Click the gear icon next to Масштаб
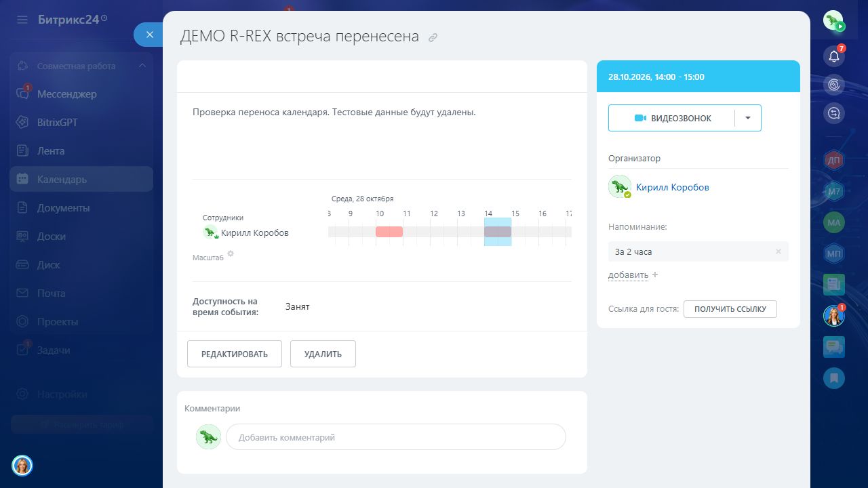Screen dimensions: 868x488 [231, 254]
